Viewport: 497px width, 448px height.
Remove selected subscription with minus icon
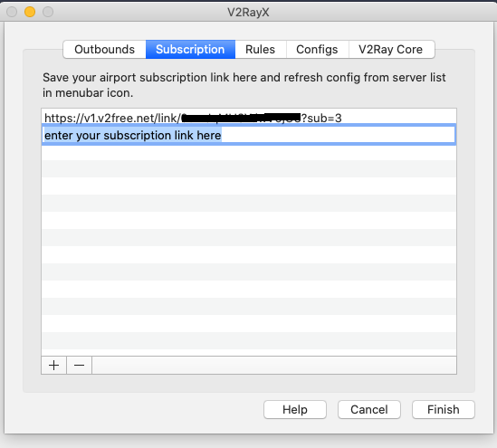80,366
